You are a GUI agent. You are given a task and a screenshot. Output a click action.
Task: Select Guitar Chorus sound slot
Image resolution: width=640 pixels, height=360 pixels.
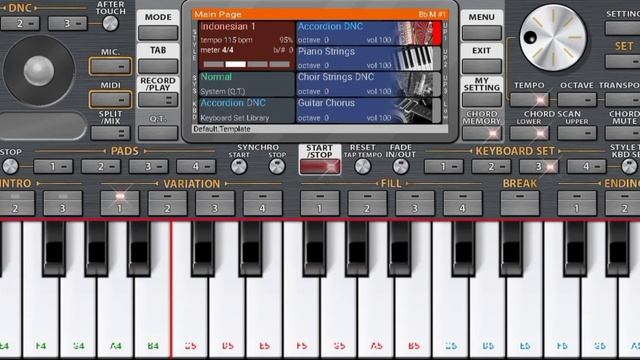coord(369,110)
